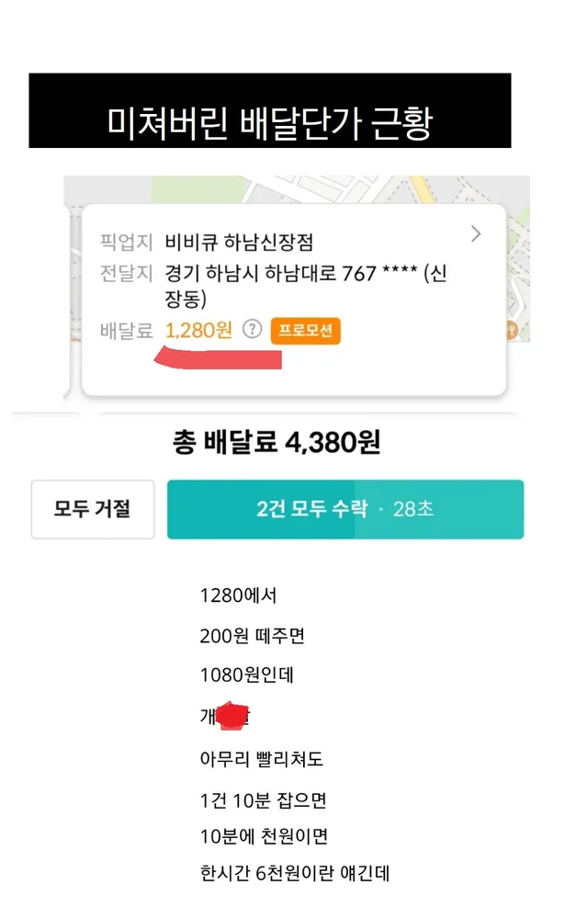Image resolution: width=588 pixels, height=918 pixels.
Task: Expand order details via the right chevron
Action: coord(475,234)
